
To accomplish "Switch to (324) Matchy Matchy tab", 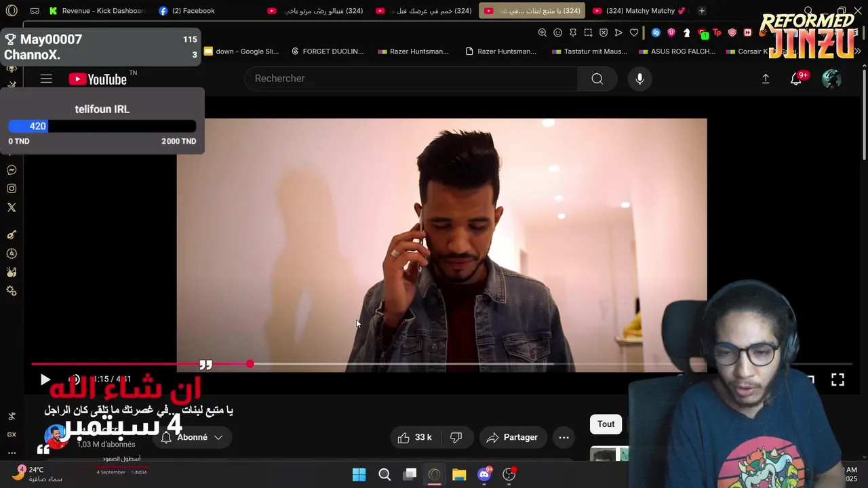I will (639, 11).
